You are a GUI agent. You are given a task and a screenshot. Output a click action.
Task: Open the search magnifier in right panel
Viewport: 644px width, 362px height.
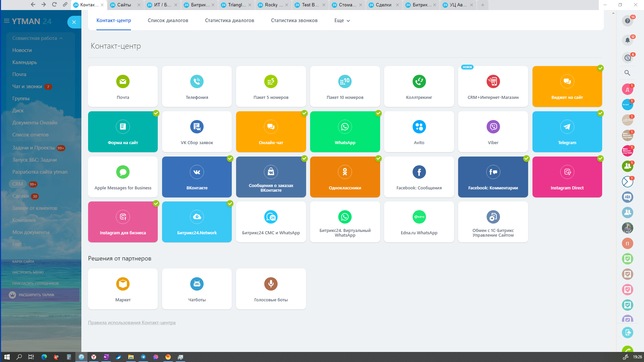(x=627, y=73)
